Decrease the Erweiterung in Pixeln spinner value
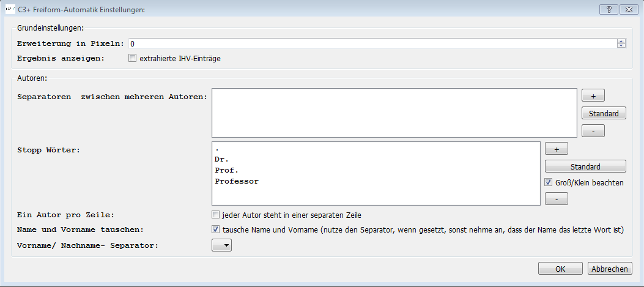The image size is (644, 287). [621, 46]
